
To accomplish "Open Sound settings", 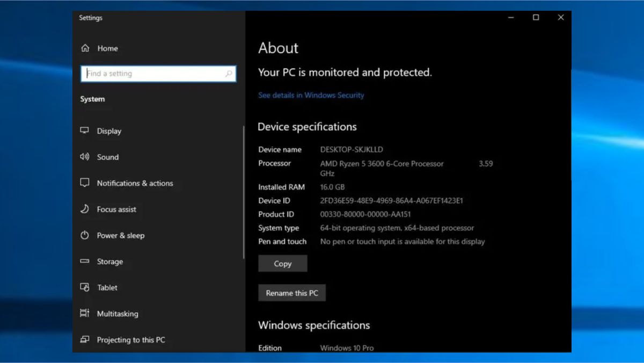I will [107, 157].
